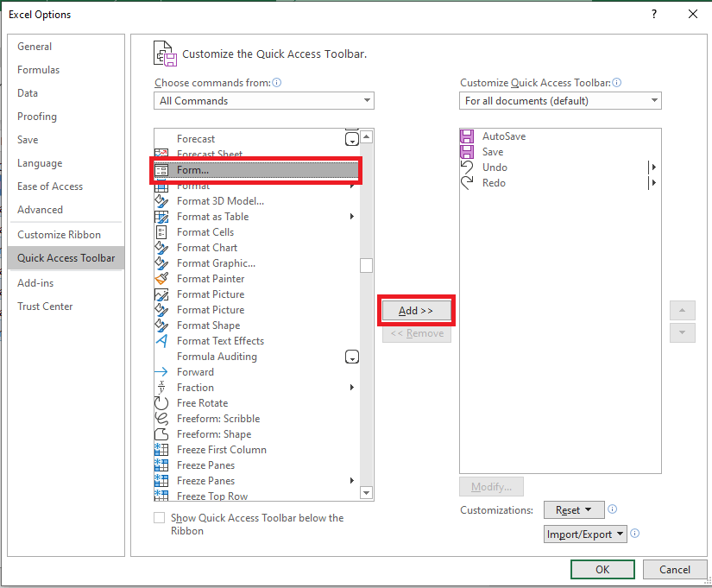The image size is (712, 588).
Task: Click the Format as Table icon
Action: click(x=161, y=217)
